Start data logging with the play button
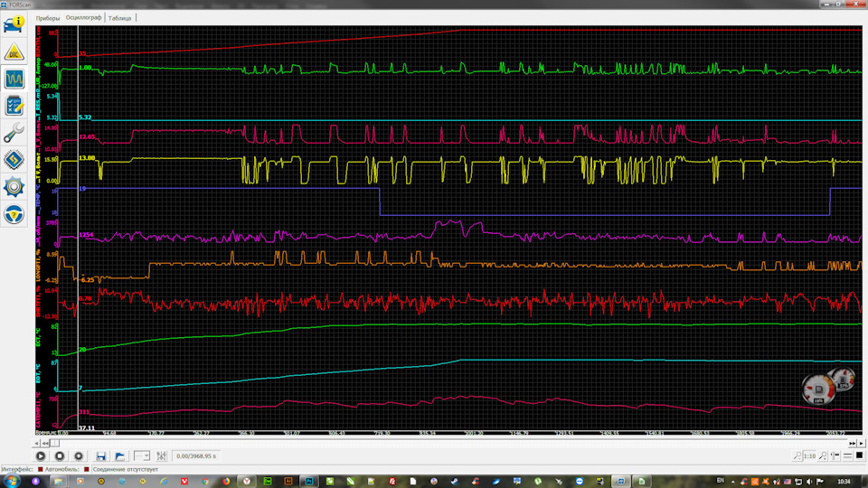The image size is (868, 488). click(41, 455)
